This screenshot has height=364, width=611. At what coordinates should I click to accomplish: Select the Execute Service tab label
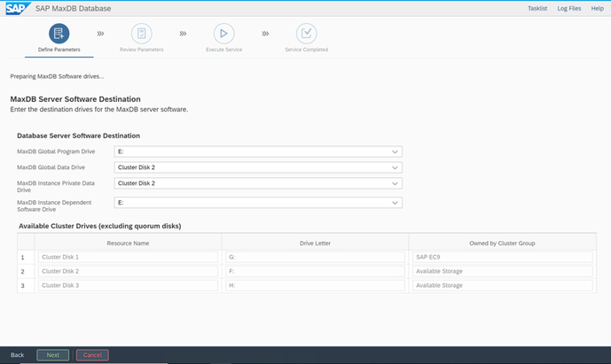(224, 50)
